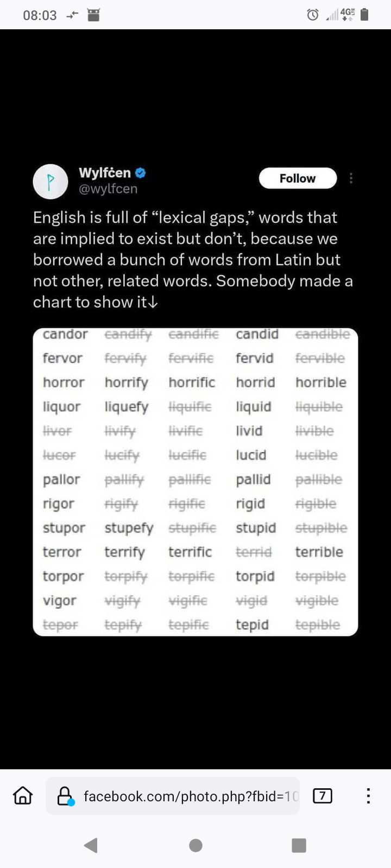Open the @wylfcen handle link
The width and height of the screenshot is (391, 868).
point(108,189)
